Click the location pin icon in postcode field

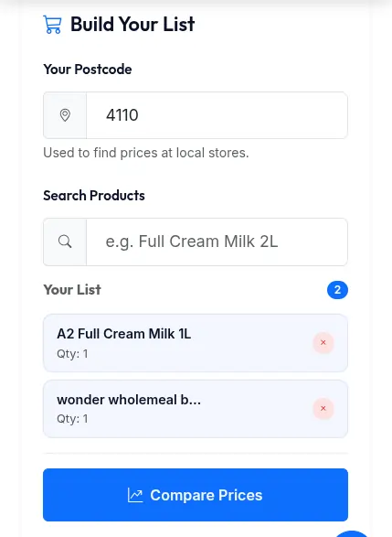65,115
